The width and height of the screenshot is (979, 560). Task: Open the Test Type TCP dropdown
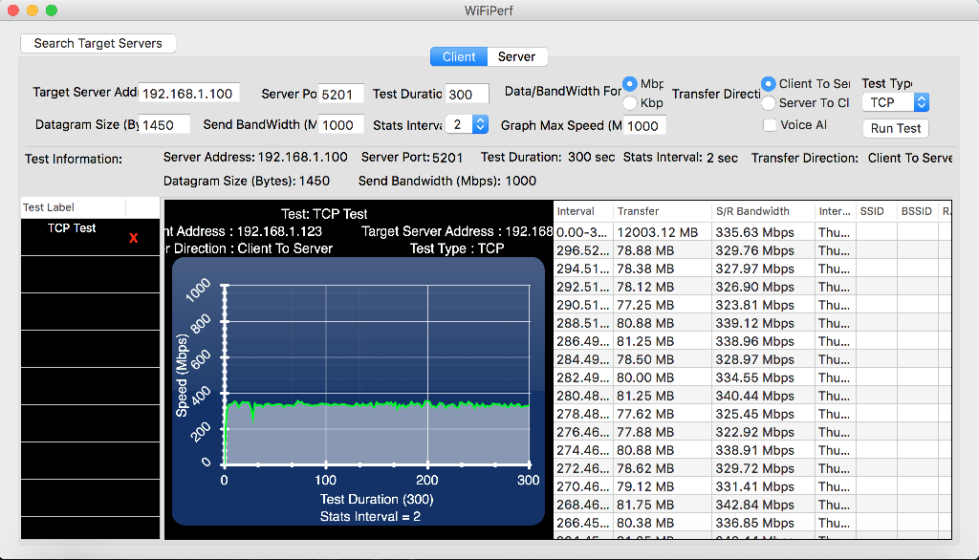895,102
